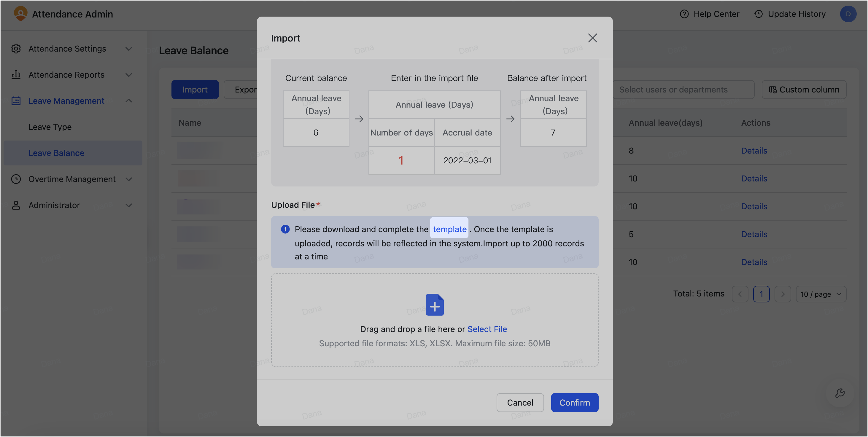Click the wrench tool floating icon
The image size is (868, 437).
click(x=840, y=393)
